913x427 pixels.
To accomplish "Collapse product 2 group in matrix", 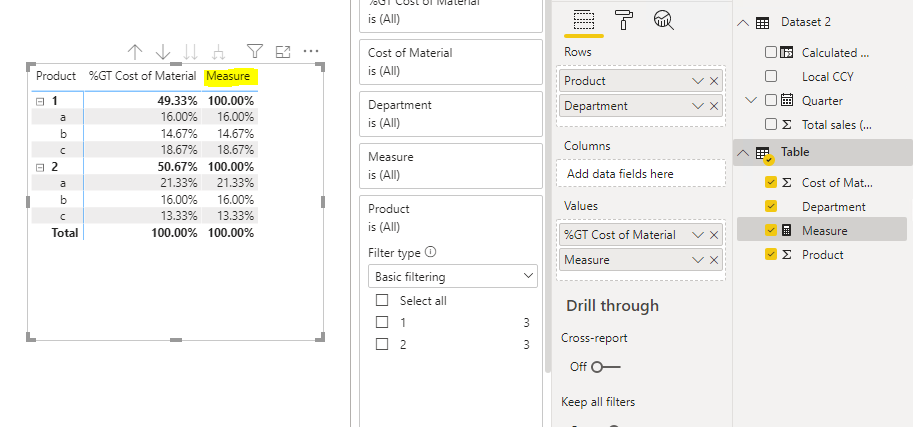I will click(x=40, y=168).
